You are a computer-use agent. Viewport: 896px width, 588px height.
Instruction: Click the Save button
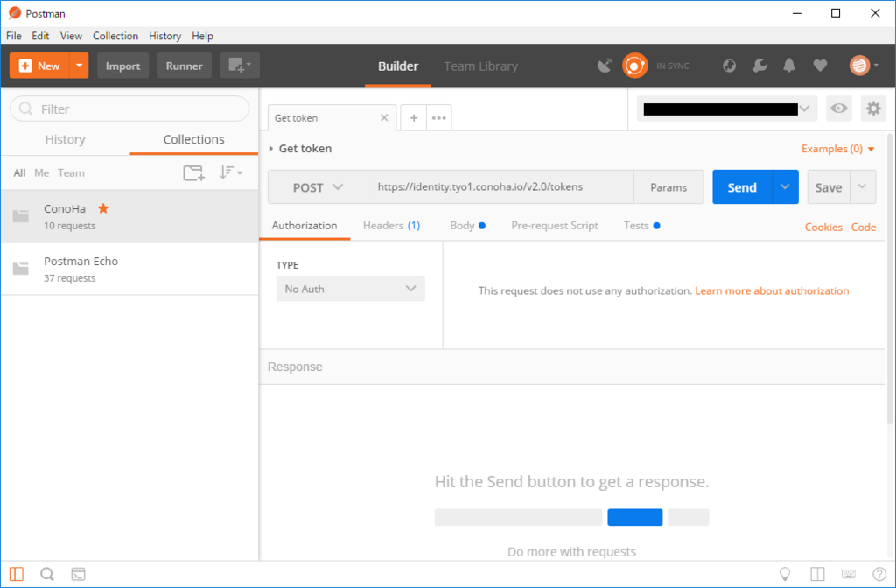tap(829, 187)
